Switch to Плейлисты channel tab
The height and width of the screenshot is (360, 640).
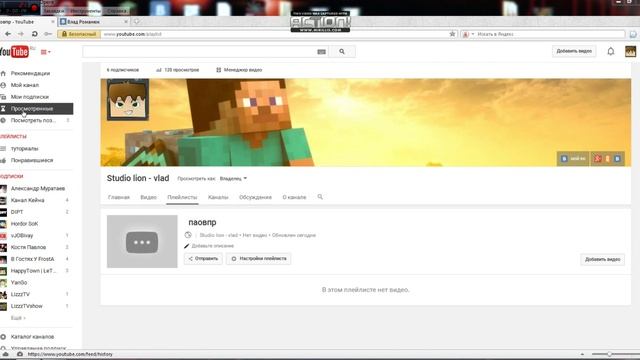coord(182,197)
